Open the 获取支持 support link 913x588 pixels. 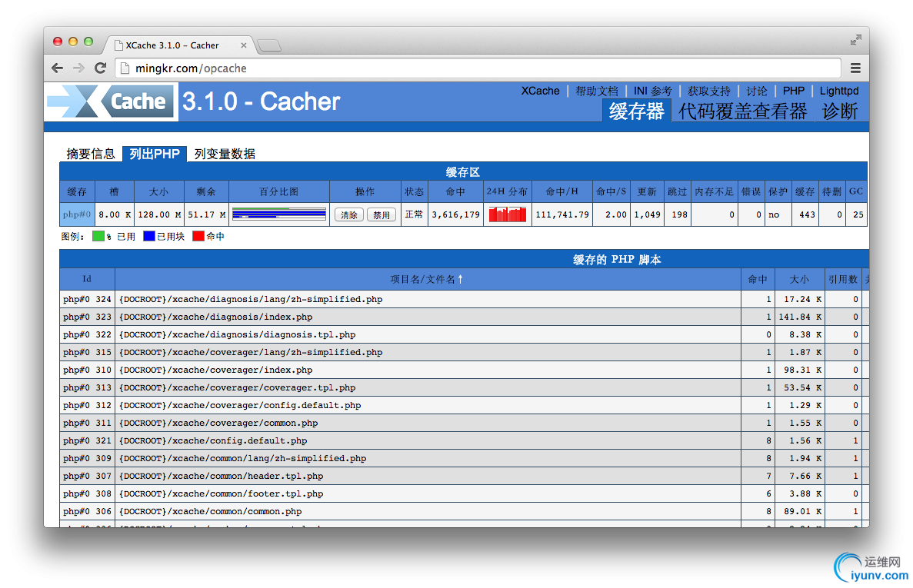click(x=708, y=91)
